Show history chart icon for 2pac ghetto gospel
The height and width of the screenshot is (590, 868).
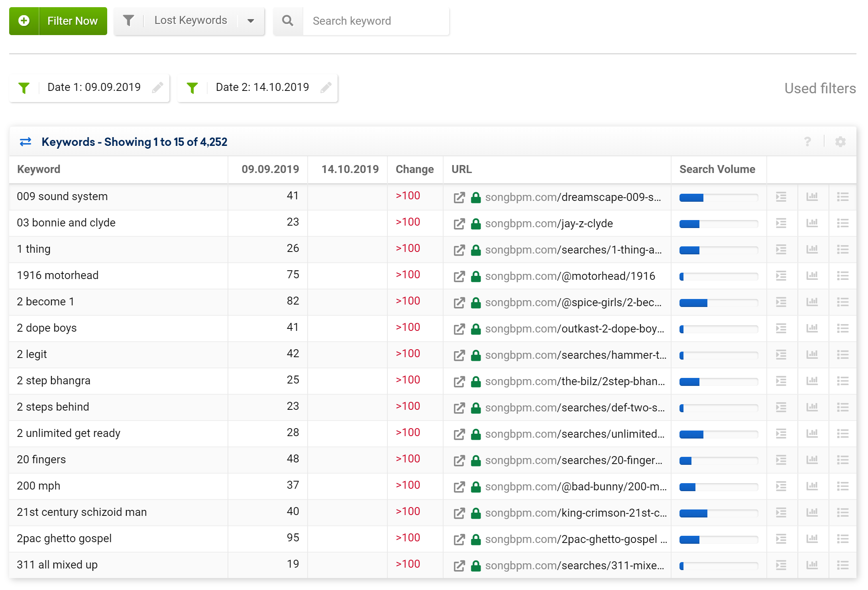coord(812,539)
